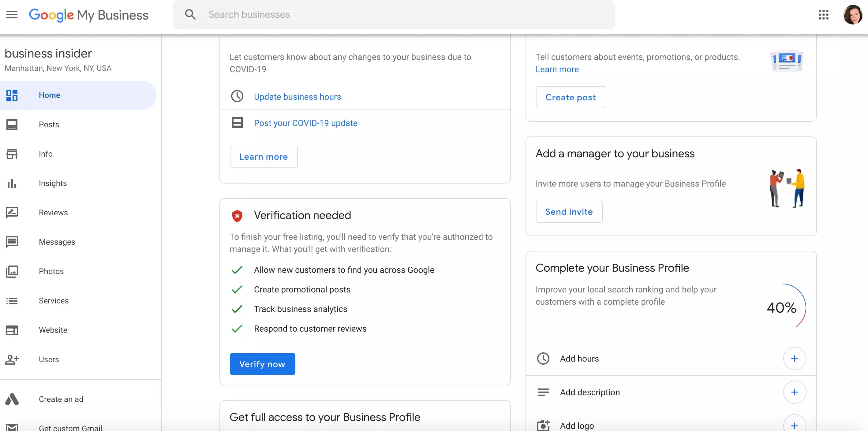The image size is (868, 431).
Task: Select Create an ad
Action: 78,399
